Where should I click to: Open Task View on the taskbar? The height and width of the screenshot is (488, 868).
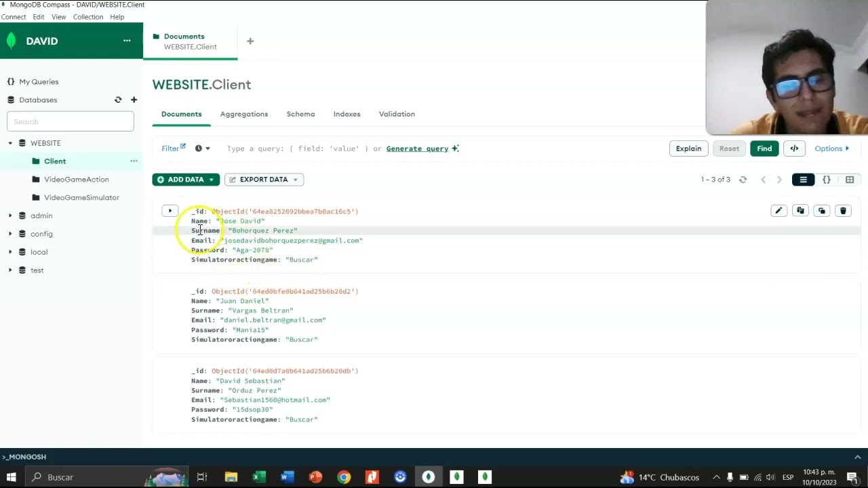pos(202,477)
